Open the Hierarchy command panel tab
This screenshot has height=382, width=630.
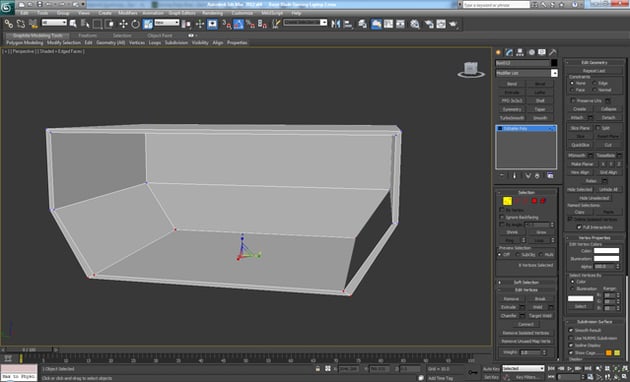520,52
